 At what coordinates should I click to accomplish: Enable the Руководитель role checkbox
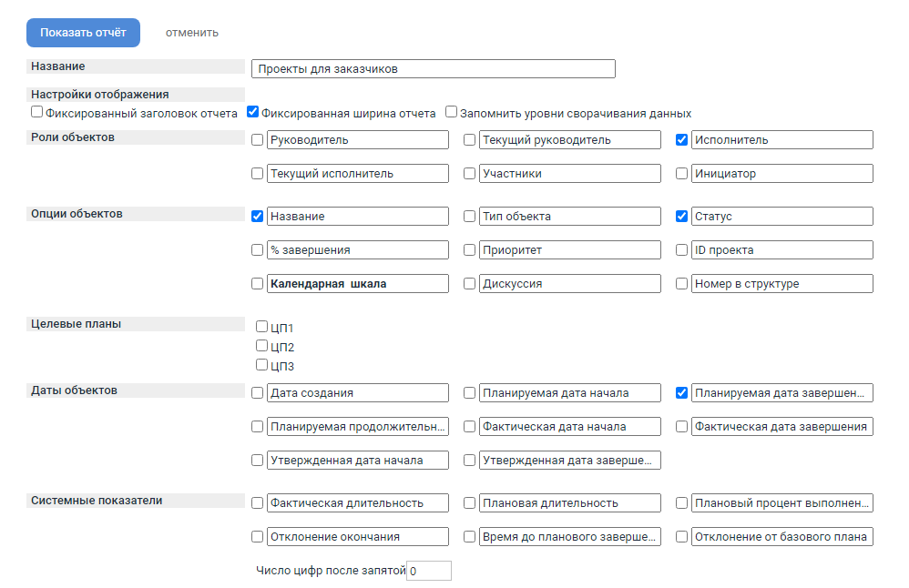coord(257,140)
